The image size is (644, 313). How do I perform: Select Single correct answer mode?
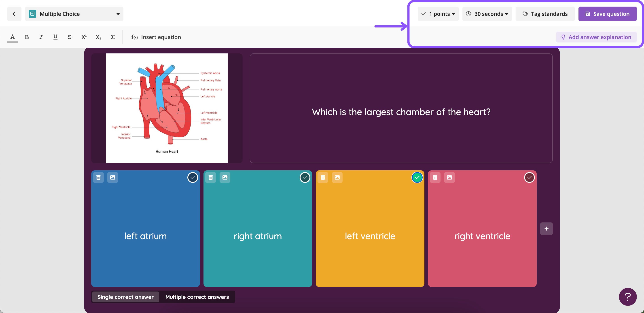[125, 297]
